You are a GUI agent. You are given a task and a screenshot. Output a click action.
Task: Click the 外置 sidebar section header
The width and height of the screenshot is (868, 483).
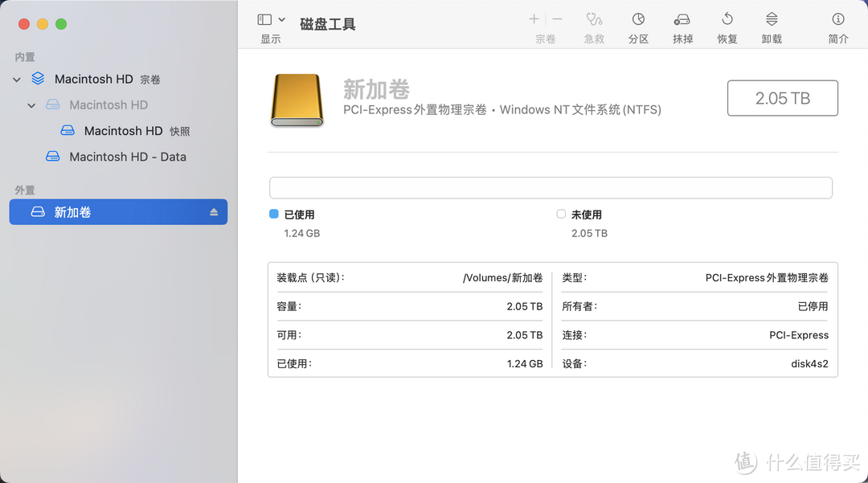(x=25, y=190)
